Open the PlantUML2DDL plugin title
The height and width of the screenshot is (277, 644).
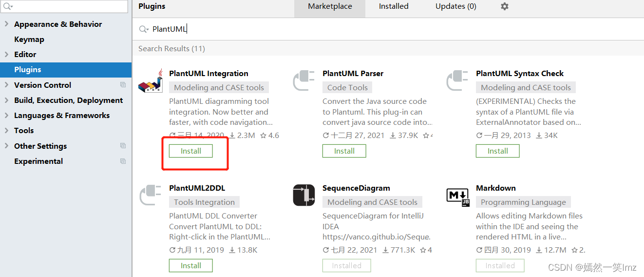(197, 188)
